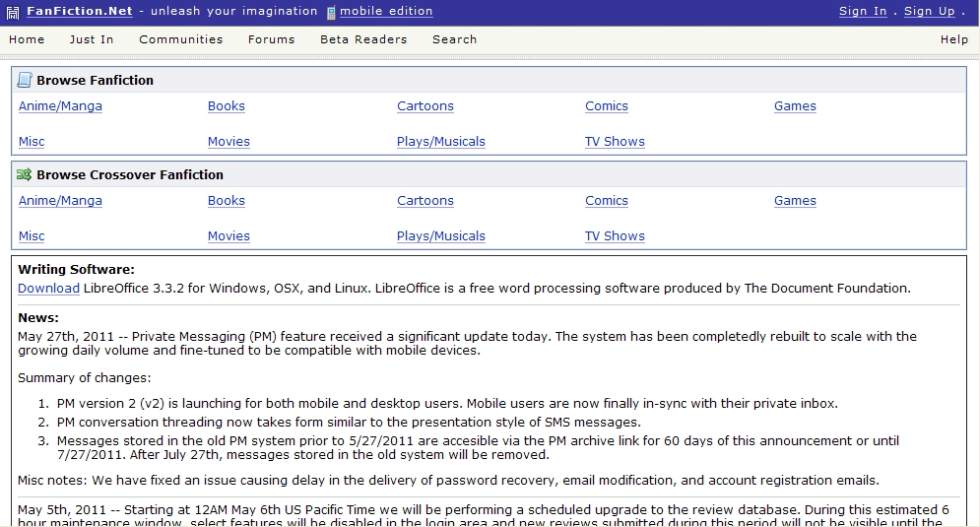Click the crossover arrows icon beside Browse Crossover Fanfiction
The width and height of the screenshot is (980, 527).
coord(25,174)
